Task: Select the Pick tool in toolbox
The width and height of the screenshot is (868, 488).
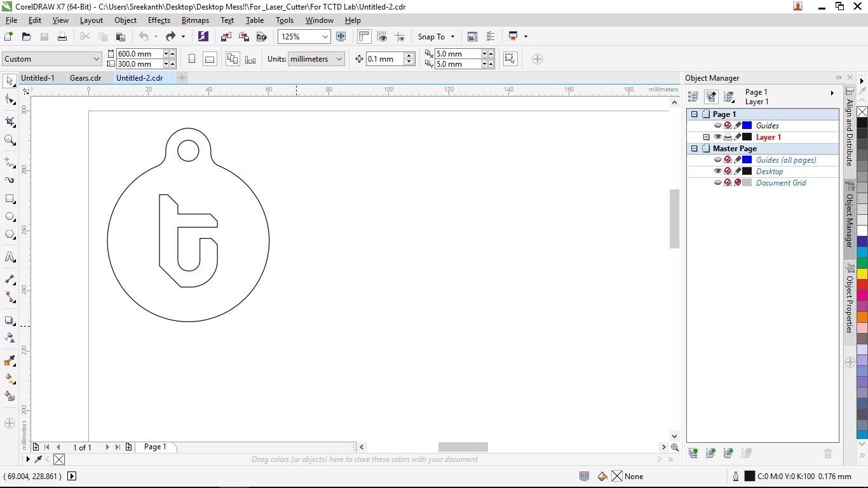Action: point(10,81)
